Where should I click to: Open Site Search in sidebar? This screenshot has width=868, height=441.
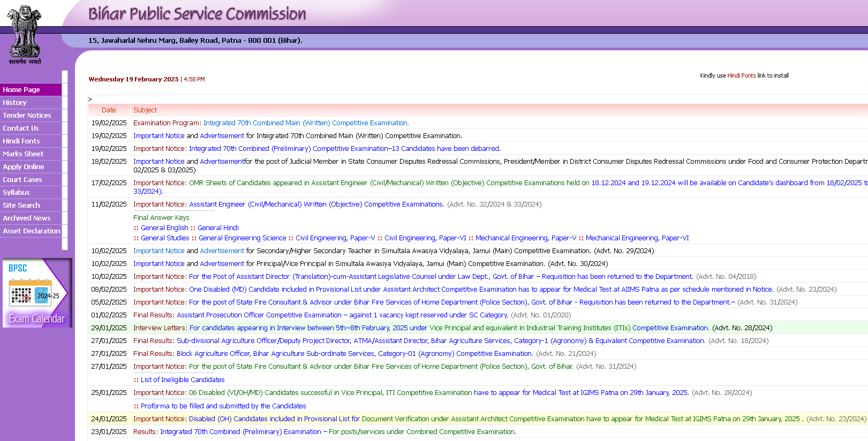click(21, 206)
